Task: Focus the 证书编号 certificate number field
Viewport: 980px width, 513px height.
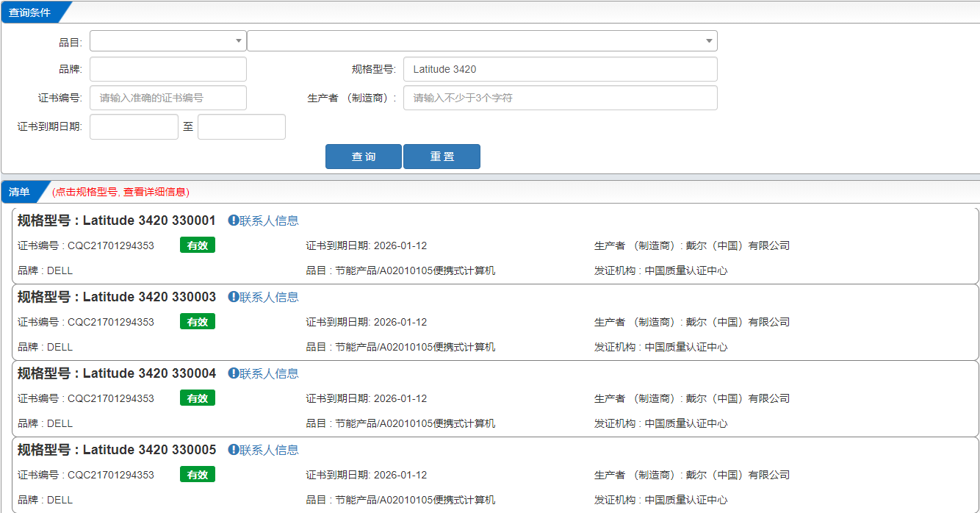Action: coord(168,98)
